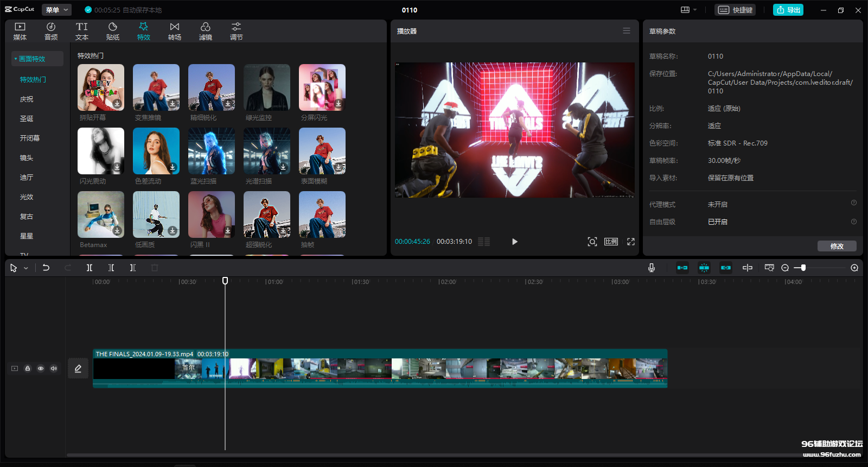This screenshot has width=868, height=467.
Task: Click the microphone record voiceover icon
Action: (x=652, y=268)
